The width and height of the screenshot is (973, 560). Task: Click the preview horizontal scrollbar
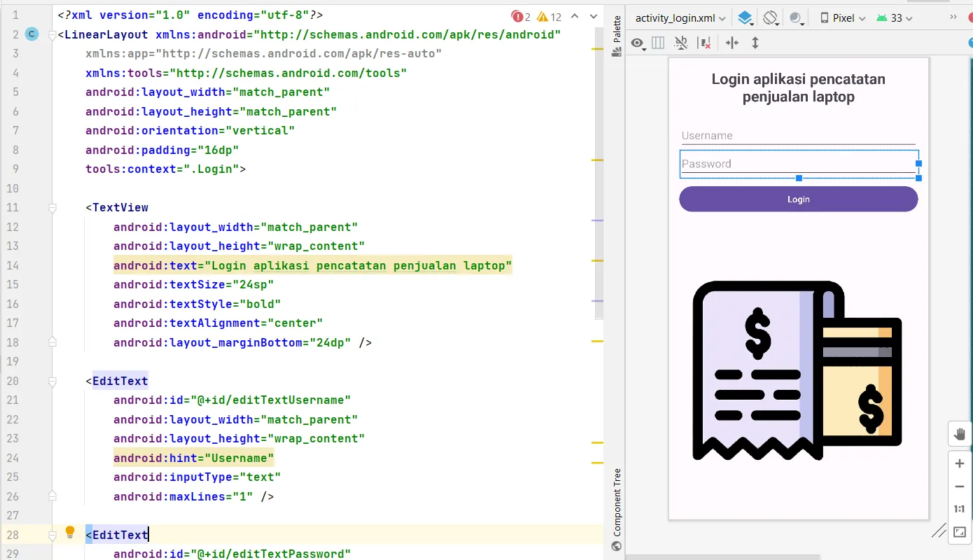pyautogui.click(x=724, y=557)
